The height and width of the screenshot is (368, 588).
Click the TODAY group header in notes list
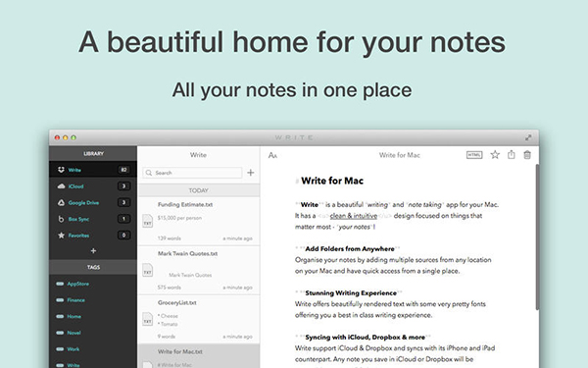coord(199,190)
